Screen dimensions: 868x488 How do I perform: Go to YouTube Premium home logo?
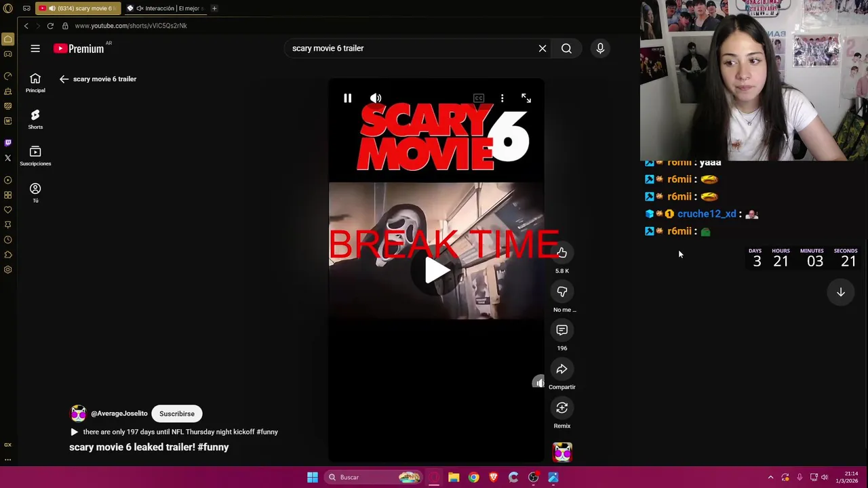(79, 49)
